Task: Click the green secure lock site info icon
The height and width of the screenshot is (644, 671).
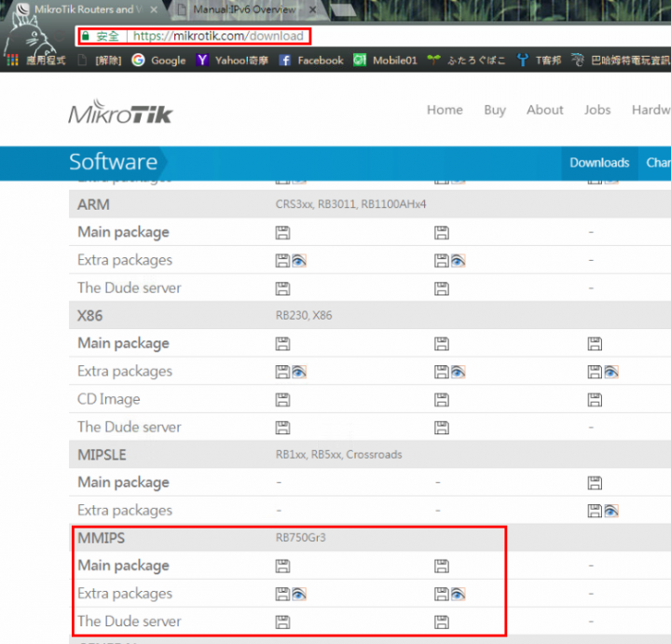Action: 86,36
